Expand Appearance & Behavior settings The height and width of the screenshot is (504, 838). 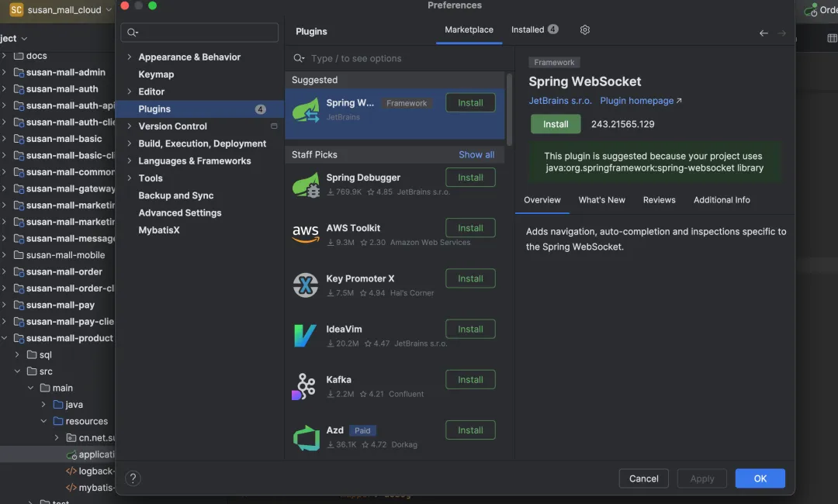[130, 57]
